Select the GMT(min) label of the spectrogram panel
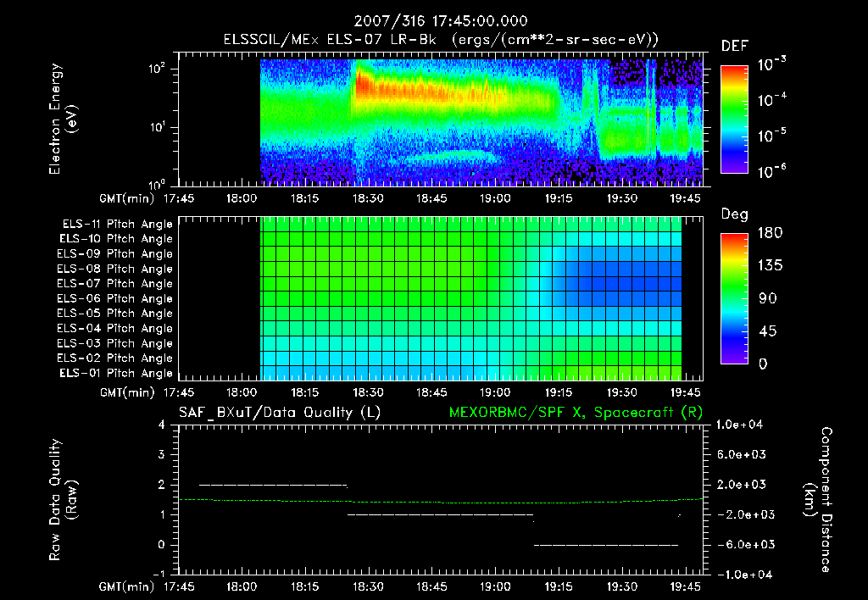 127,198
